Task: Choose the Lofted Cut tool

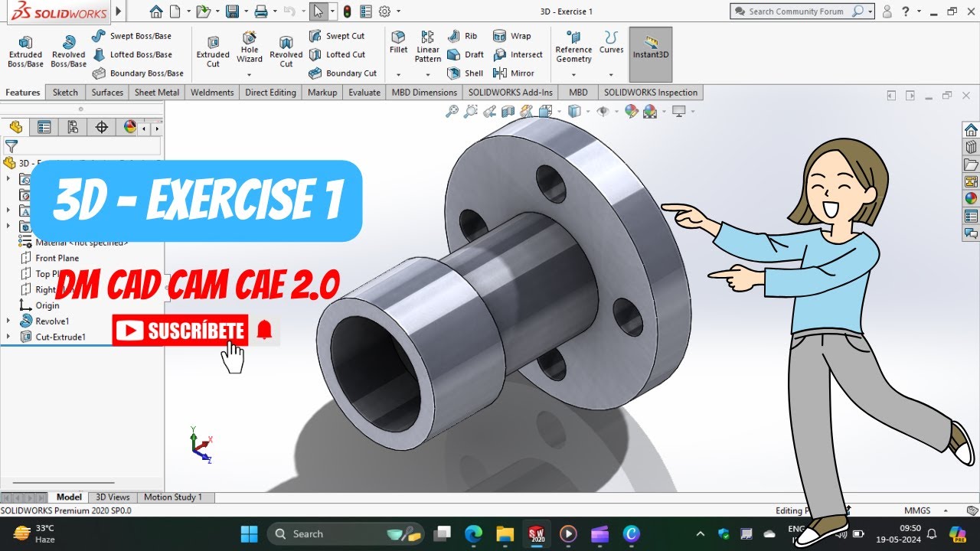Action: [x=337, y=54]
